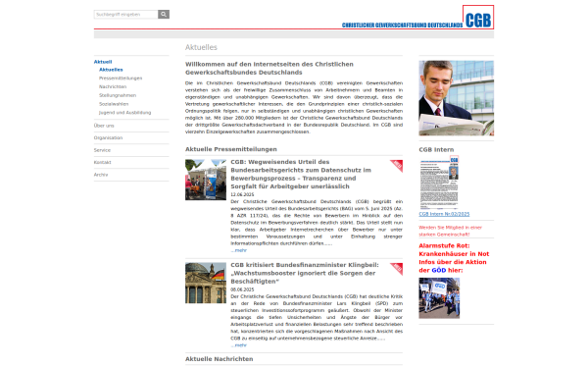This screenshot has width=588, height=368.
Task: Click the Aktuelles page title
Action: point(201,47)
